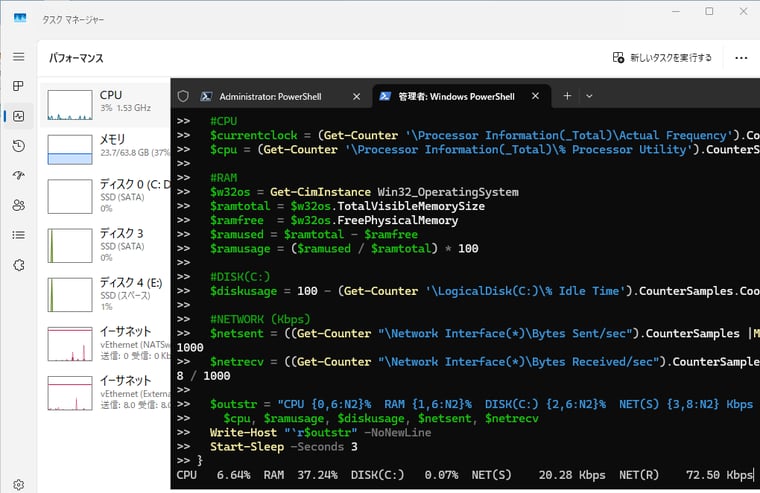760x493 pixels.
Task: Click the Task Manager app icon in title bar
Action: [x=20, y=18]
